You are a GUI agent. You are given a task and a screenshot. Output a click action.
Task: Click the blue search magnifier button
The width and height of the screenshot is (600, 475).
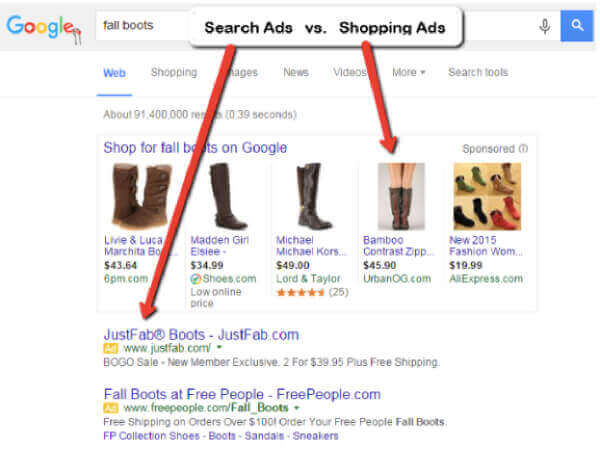pyautogui.click(x=577, y=26)
